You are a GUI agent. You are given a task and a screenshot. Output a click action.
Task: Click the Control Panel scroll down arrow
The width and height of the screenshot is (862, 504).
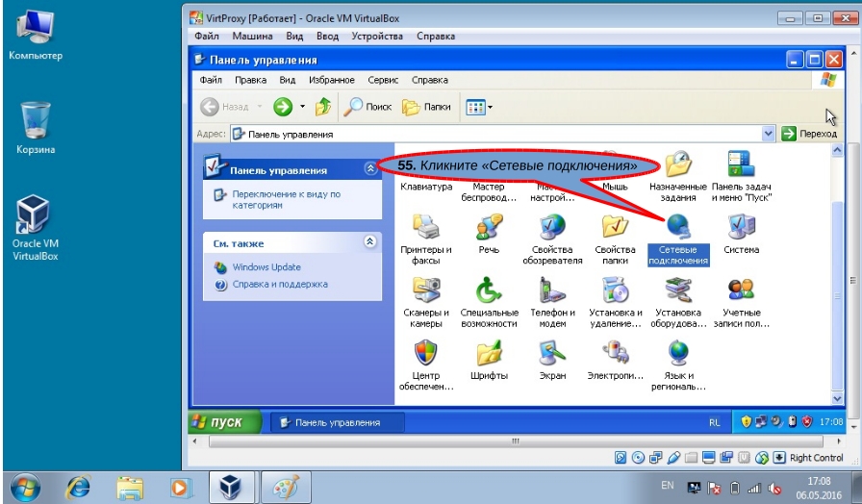click(837, 398)
